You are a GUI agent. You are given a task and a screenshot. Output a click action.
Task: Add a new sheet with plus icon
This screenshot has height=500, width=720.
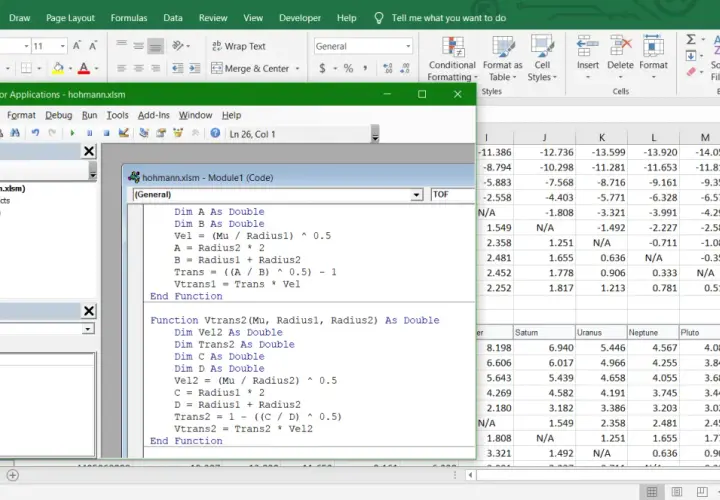(x=13, y=475)
